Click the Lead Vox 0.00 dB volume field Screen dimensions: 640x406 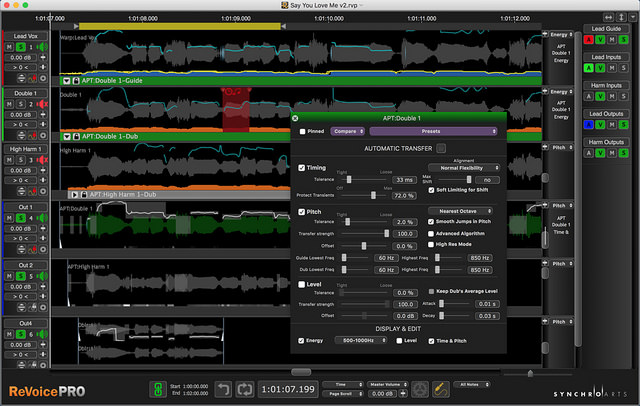pyautogui.click(x=20, y=58)
